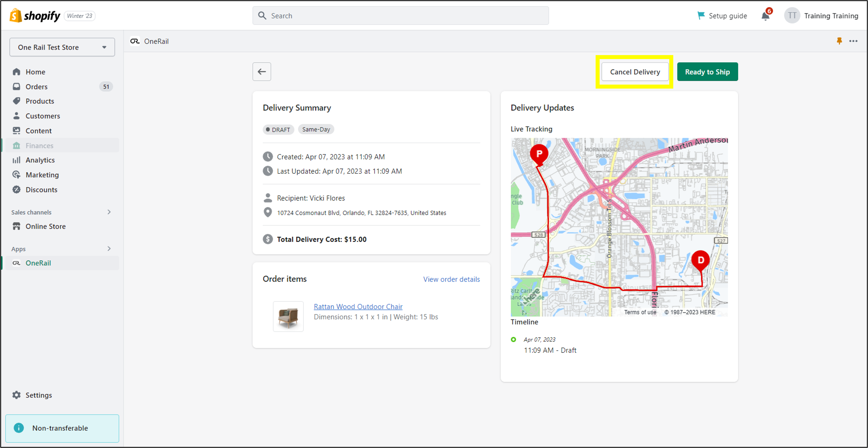This screenshot has width=868, height=448.
Task: Go to Orders in sidebar
Action: [36, 87]
